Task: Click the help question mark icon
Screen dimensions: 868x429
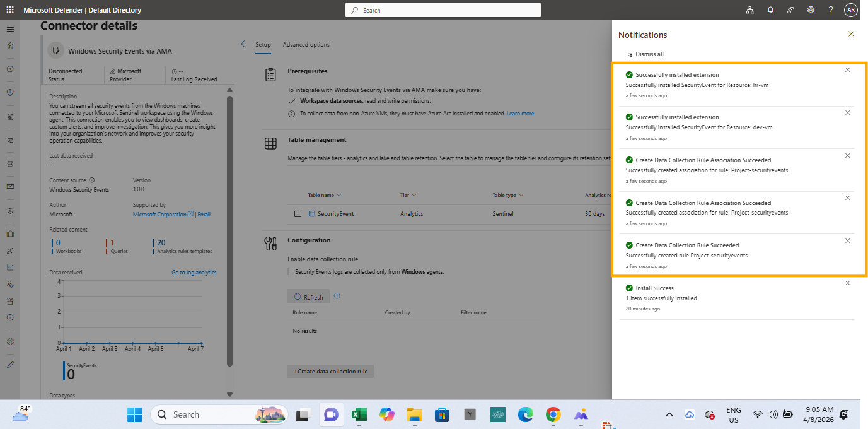Action: pyautogui.click(x=831, y=10)
